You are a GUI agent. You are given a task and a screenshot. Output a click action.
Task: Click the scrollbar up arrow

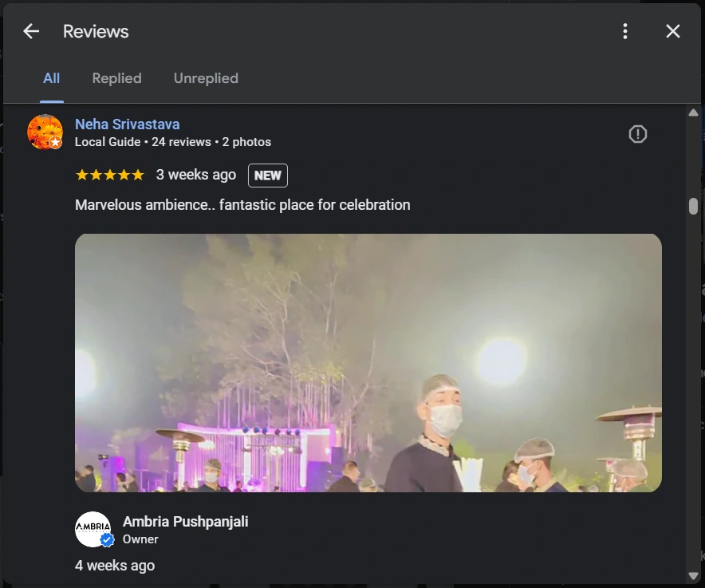[x=693, y=114]
